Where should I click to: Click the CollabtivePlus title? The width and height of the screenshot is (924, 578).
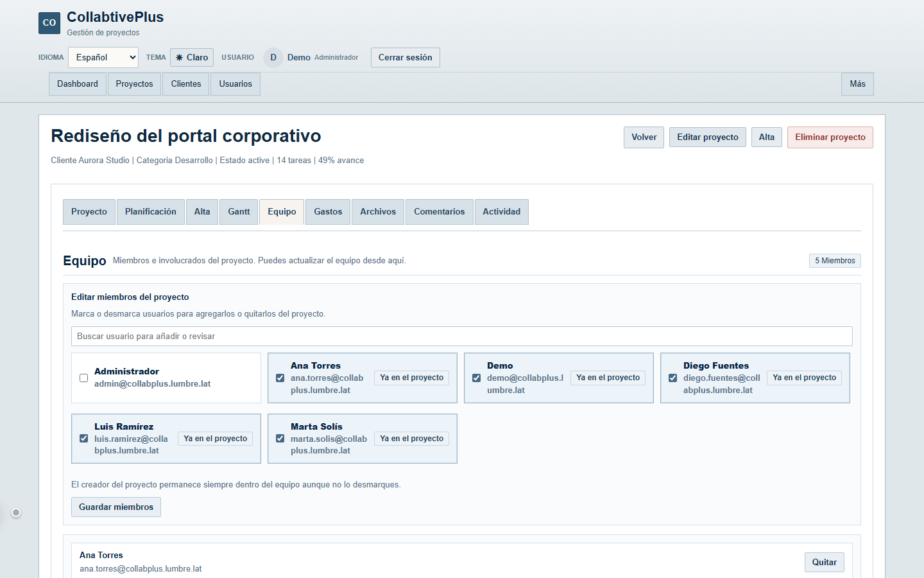116,17
